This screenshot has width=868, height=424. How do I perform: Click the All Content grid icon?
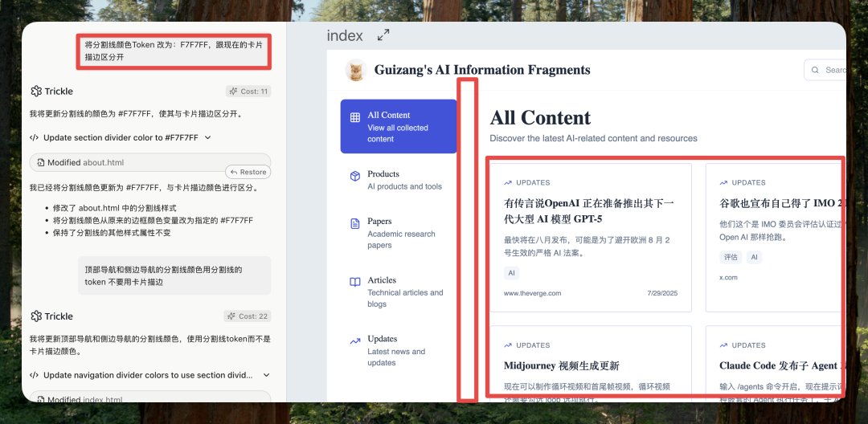click(355, 117)
